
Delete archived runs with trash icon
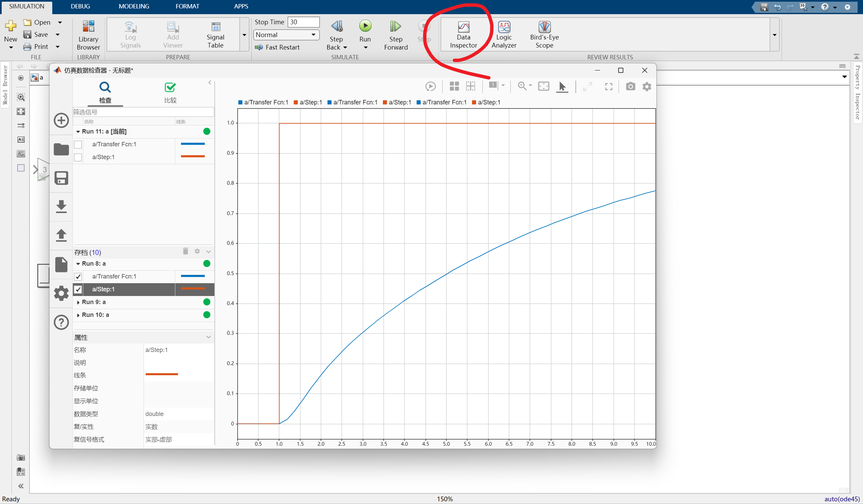coord(186,251)
